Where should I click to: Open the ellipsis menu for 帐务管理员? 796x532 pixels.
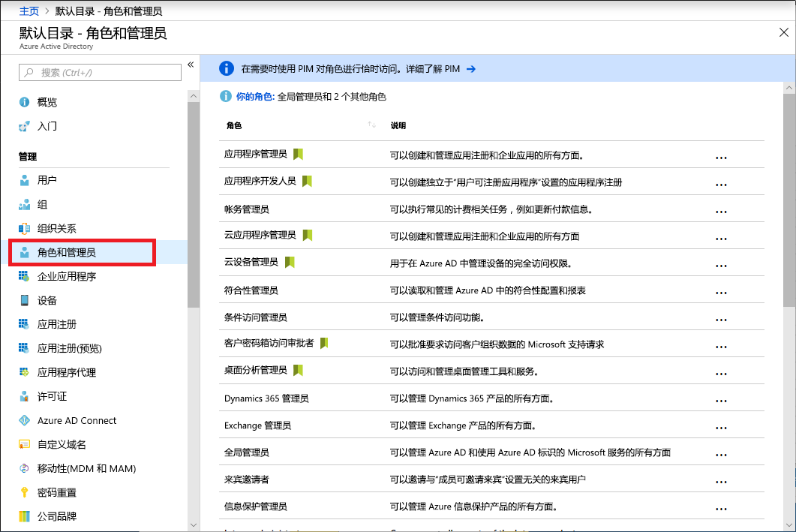click(721, 212)
